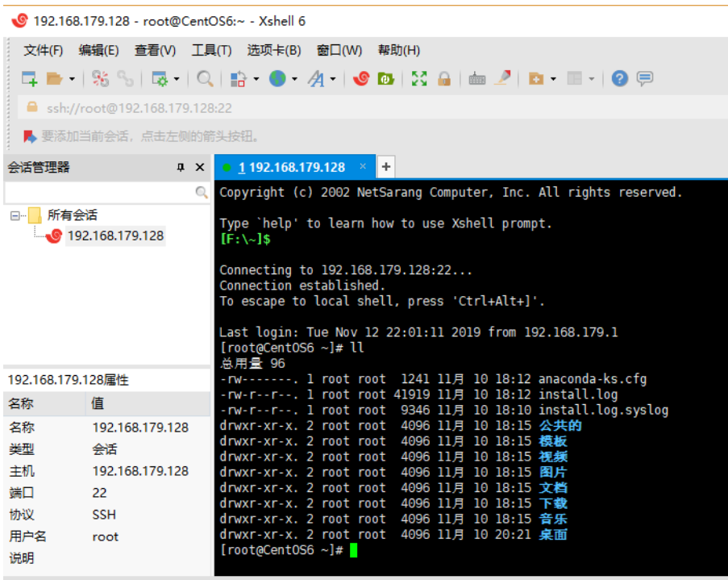Toggle full screen with green arrows icon
The height and width of the screenshot is (580, 728).
(419, 78)
